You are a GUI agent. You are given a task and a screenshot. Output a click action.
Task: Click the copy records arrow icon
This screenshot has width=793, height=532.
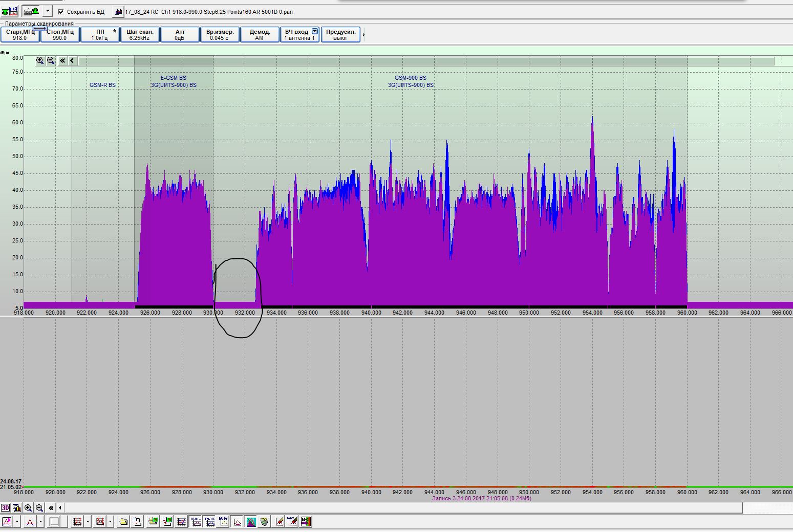pos(137,522)
